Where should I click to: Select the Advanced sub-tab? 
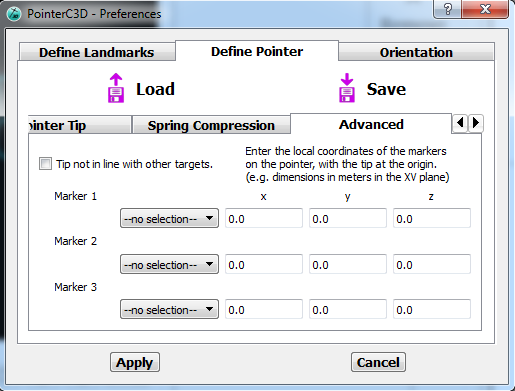(371, 124)
